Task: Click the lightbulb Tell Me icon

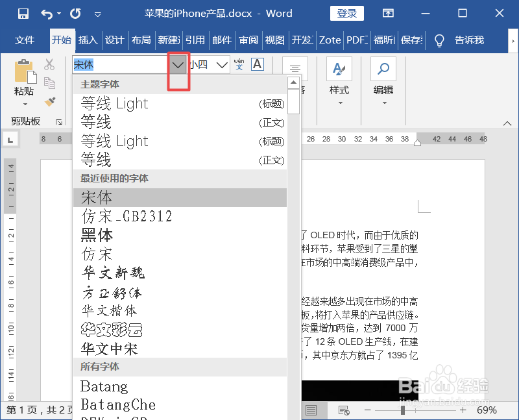Action: [439, 40]
